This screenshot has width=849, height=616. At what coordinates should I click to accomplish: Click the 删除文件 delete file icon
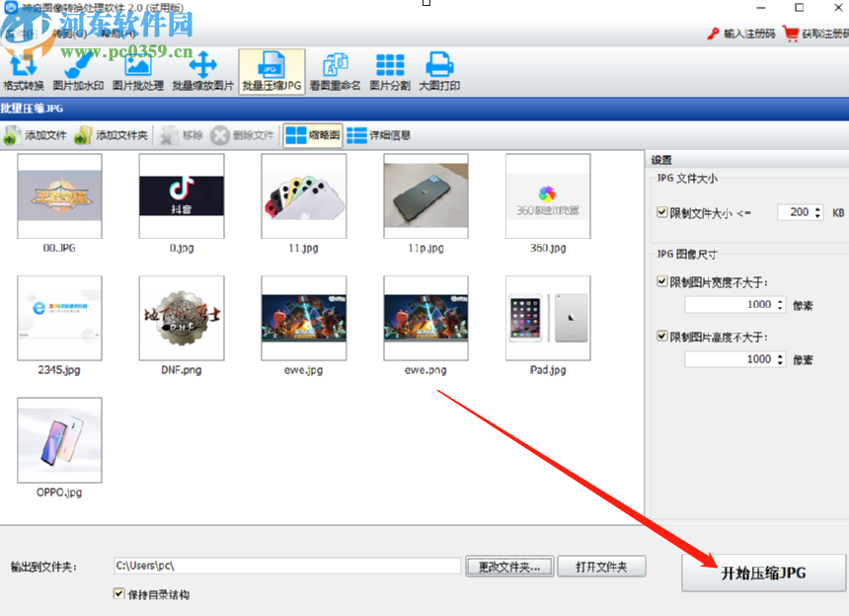pyautogui.click(x=220, y=135)
